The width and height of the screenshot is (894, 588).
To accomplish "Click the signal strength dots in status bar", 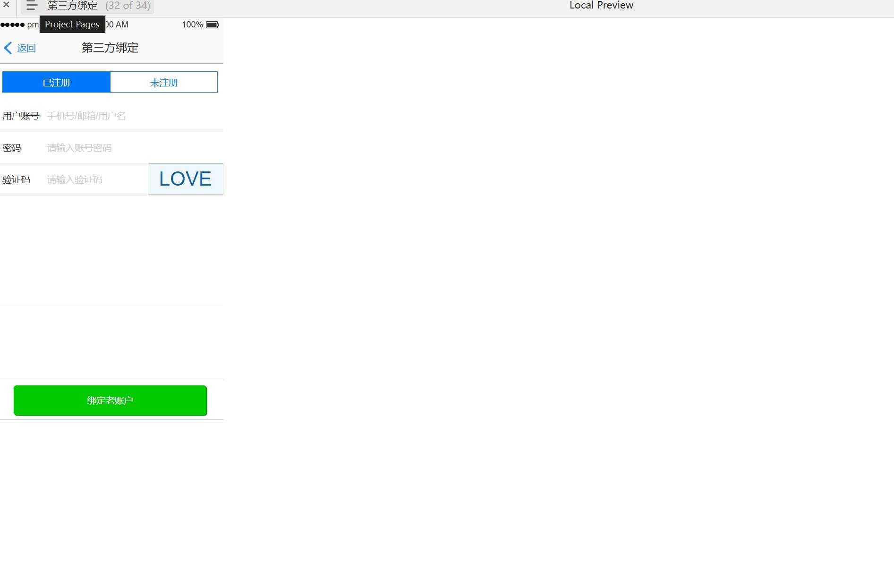I will point(13,25).
